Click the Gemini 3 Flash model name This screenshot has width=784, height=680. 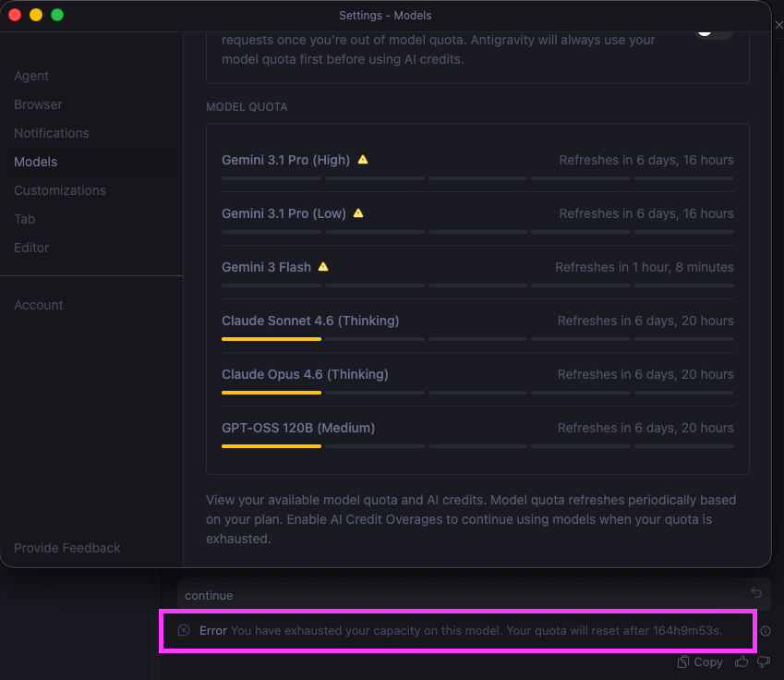coord(266,267)
